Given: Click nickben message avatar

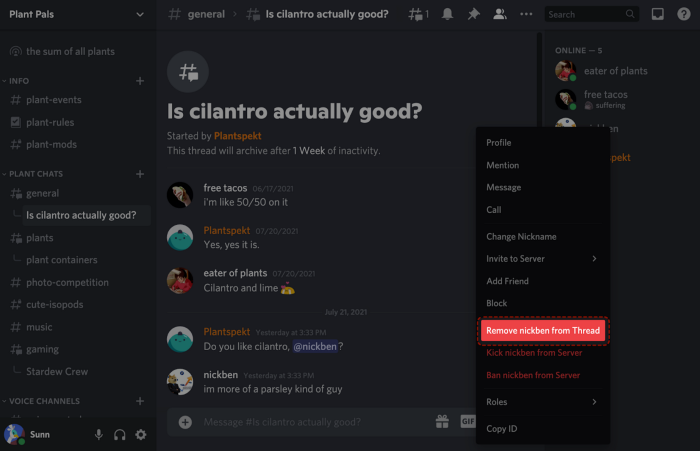Looking at the screenshot, I should [180, 382].
